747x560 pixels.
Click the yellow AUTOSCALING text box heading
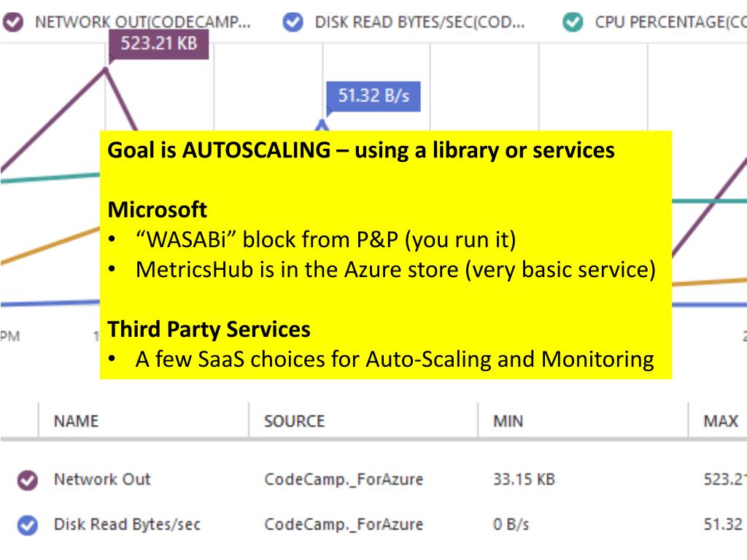pyautogui.click(x=361, y=150)
